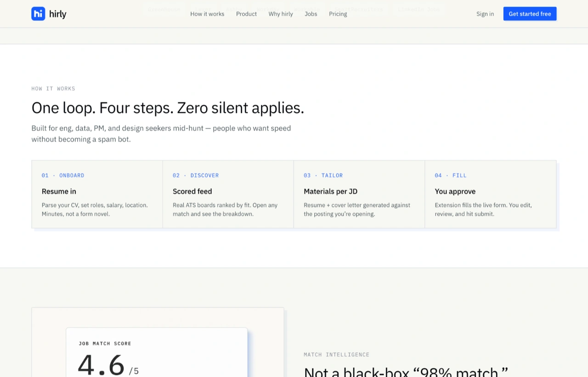Viewport: 588px width, 377px height.
Task: Click the Get started free button
Action: click(530, 14)
